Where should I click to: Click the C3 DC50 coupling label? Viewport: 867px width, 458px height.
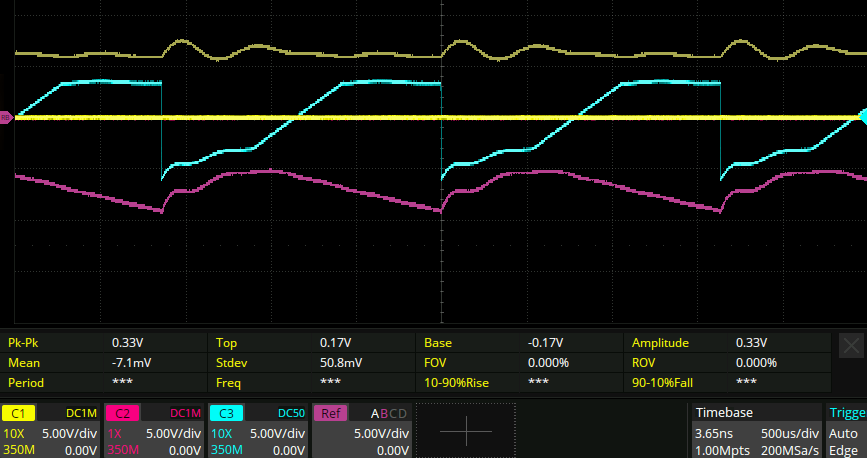(x=290, y=413)
